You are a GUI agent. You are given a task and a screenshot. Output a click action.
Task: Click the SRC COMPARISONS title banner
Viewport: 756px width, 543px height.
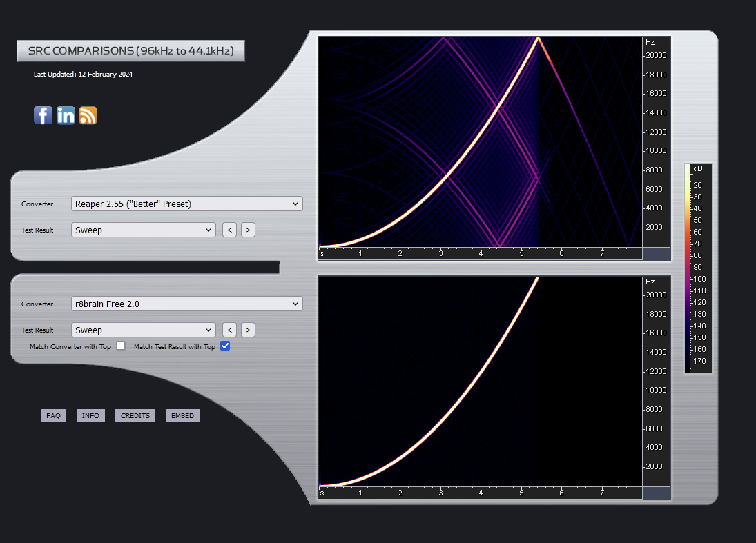130,50
